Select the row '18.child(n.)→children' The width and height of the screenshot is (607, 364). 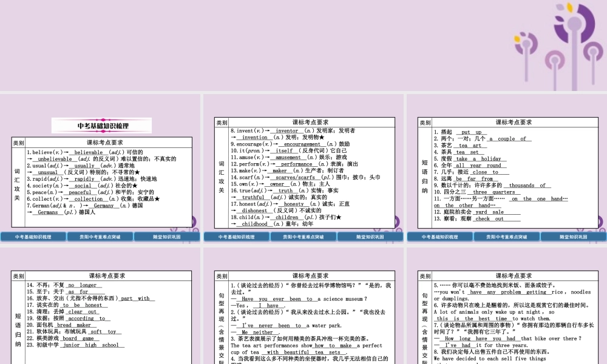[x=286, y=217]
